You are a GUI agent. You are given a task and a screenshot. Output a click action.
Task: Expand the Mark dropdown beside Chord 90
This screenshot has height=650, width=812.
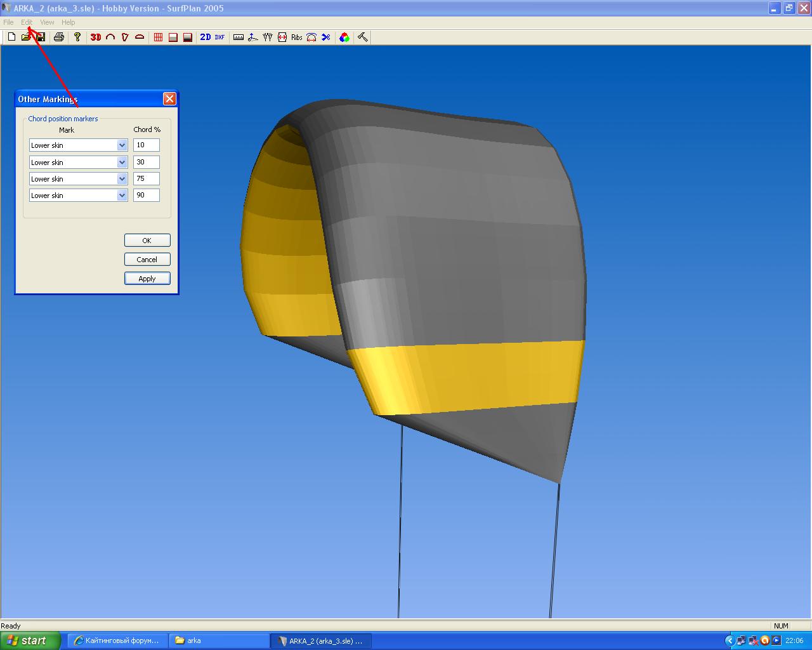[x=122, y=196]
